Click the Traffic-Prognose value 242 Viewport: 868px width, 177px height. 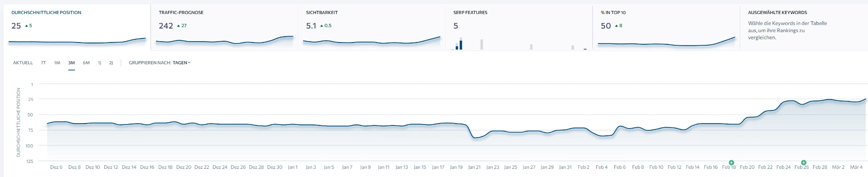[166, 26]
